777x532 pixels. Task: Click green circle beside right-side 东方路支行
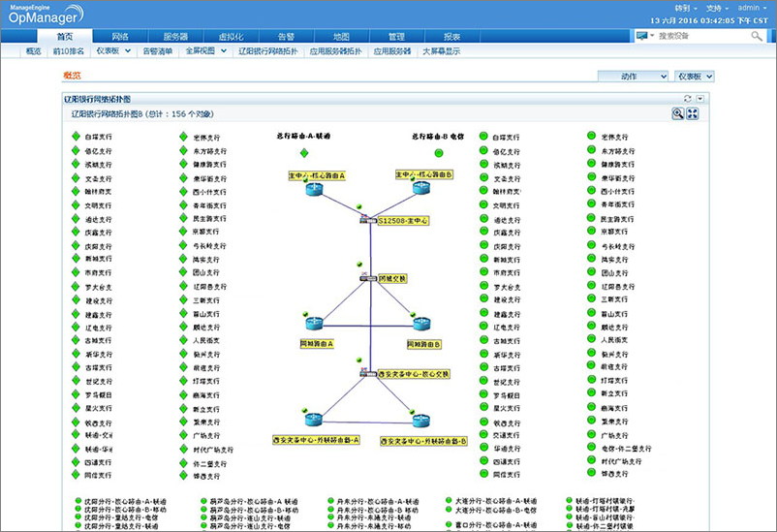[591, 150]
